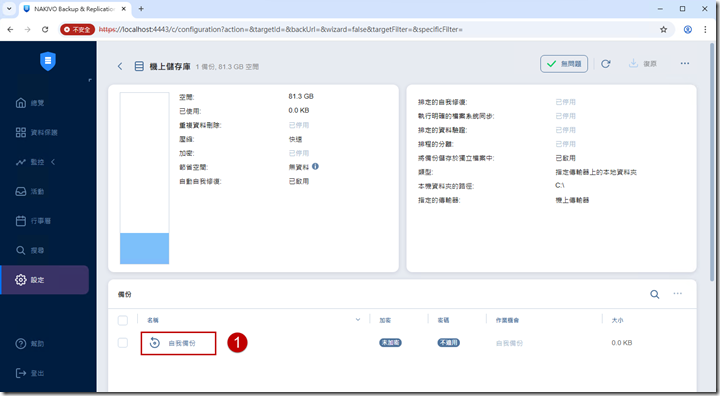Image resolution: width=720 pixels, height=396 pixels.
Task: Select 設定 settings in the sidebar
Action: click(45, 280)
